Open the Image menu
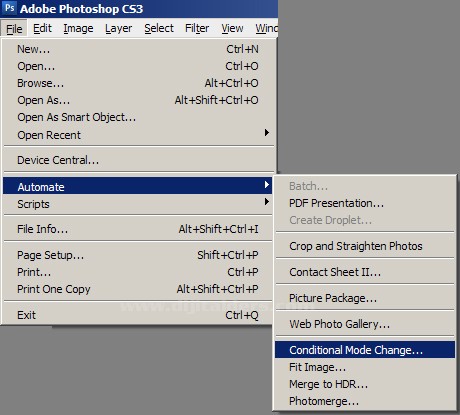This screenshot has height=415, width=460. (x=78, y=29)
